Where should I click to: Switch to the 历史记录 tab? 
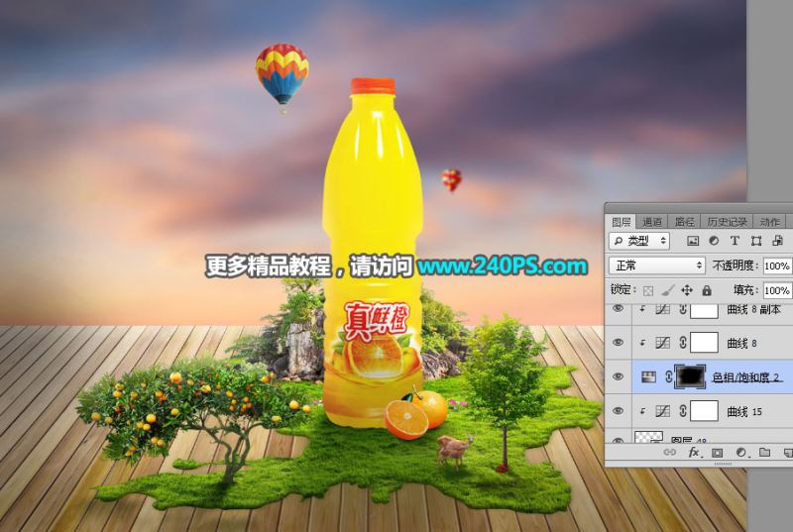(727, 222)
